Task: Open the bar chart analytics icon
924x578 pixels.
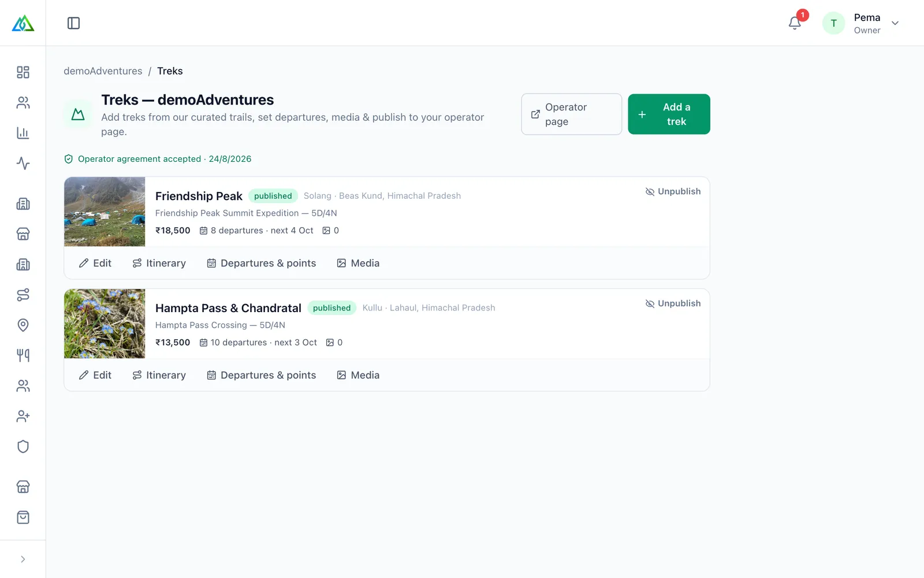Action: 23,133
